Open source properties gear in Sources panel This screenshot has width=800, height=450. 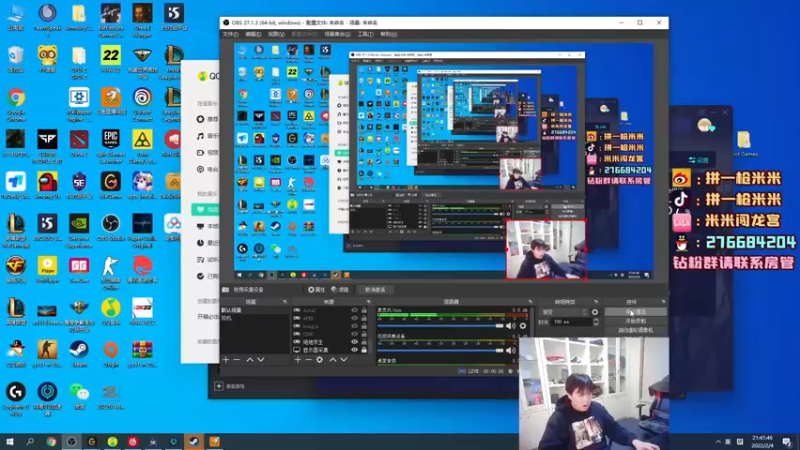[x=320, y=360]
